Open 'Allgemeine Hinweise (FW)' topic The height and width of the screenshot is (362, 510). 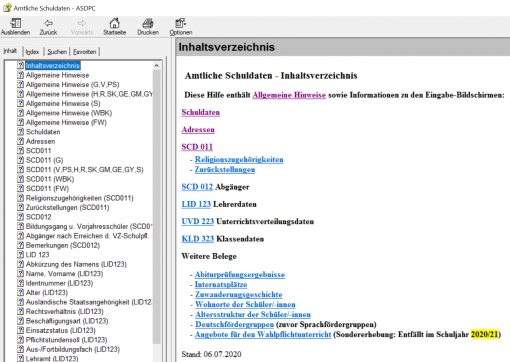tap(66, 122)
